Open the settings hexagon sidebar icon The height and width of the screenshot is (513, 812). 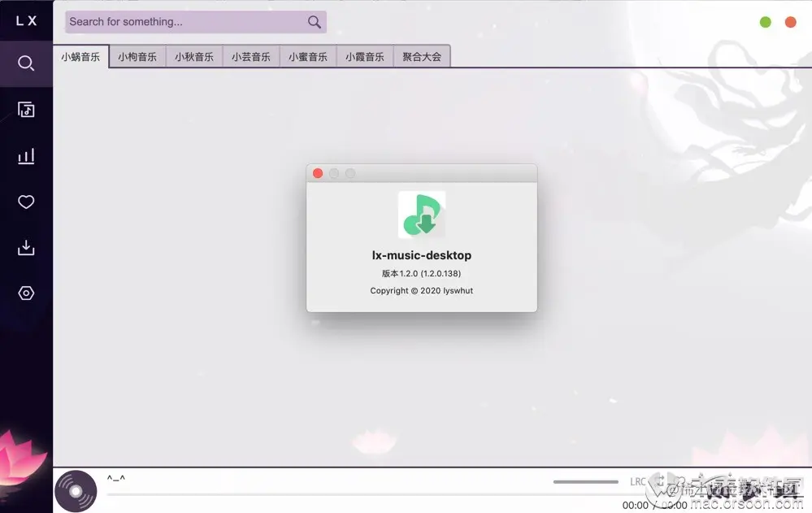[x=26, y=293]
